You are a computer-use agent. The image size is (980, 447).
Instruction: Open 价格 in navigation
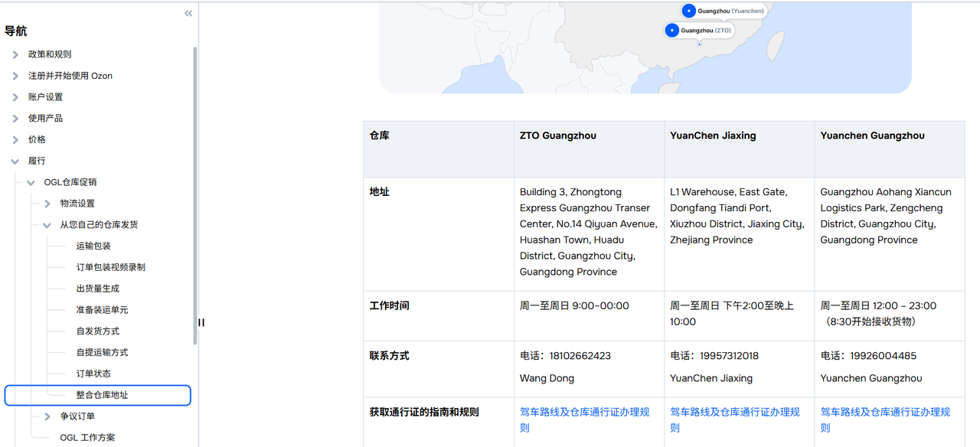tap(38, 140)
